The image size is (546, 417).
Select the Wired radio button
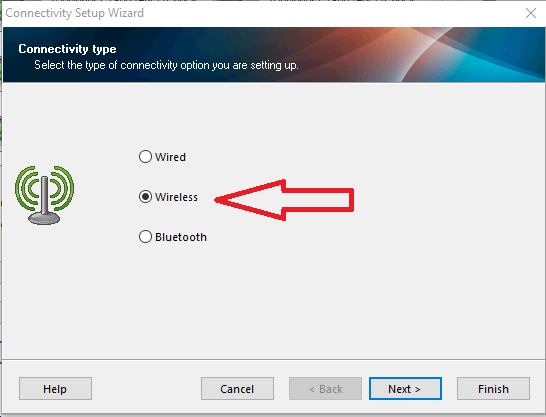(x=145, y=157)
